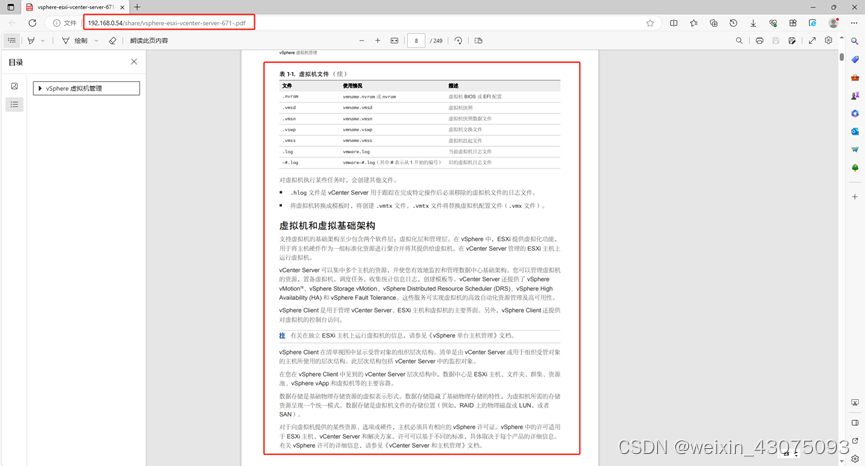
Task: Open browser History icon
Action: coord(733,23)
